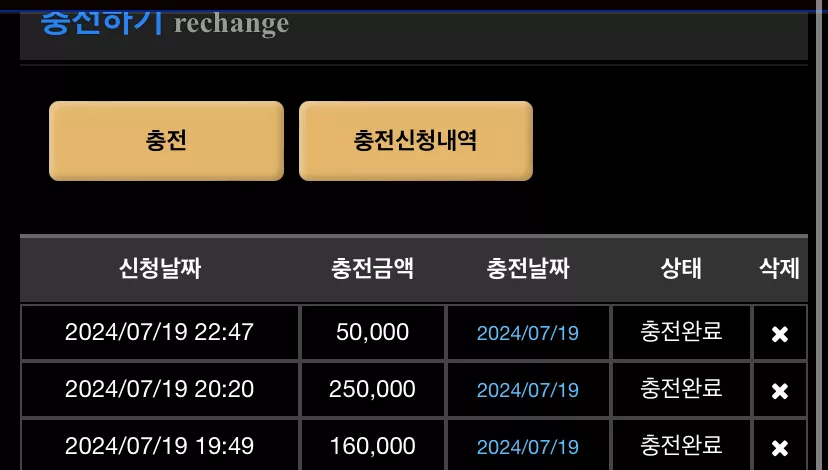Screen dimensions: 828x470
Task: Select the 2024/07/19 20:20 request date cell
Action: click(x=160, y=390)
